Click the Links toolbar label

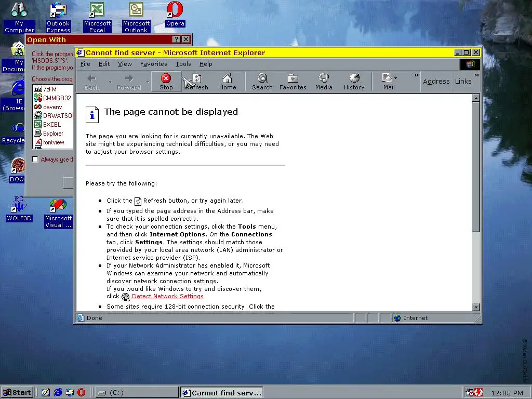(463, 82)
